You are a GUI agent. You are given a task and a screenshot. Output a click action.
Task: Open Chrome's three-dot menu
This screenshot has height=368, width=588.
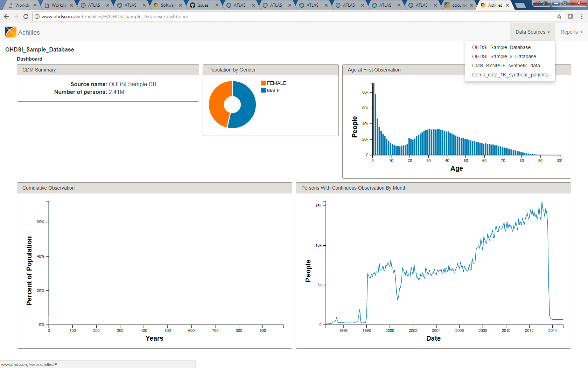pyautogui.click(x=582, y=16)
